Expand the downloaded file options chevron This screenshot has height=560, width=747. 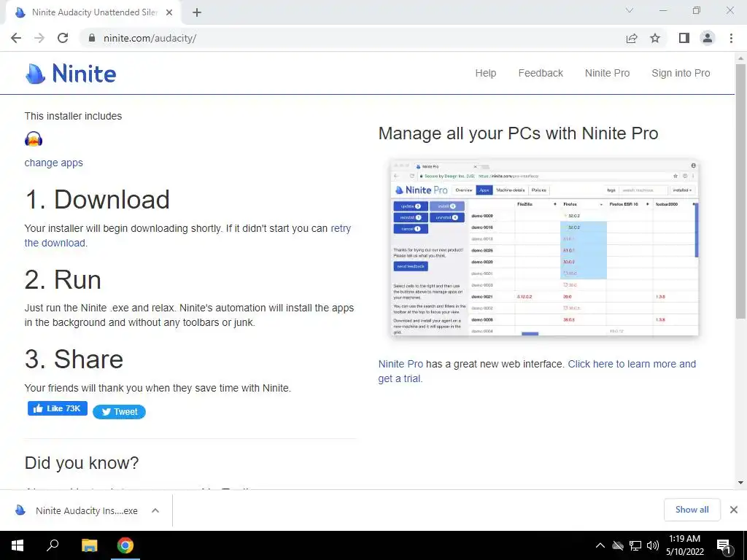click(x=155, y=510)
